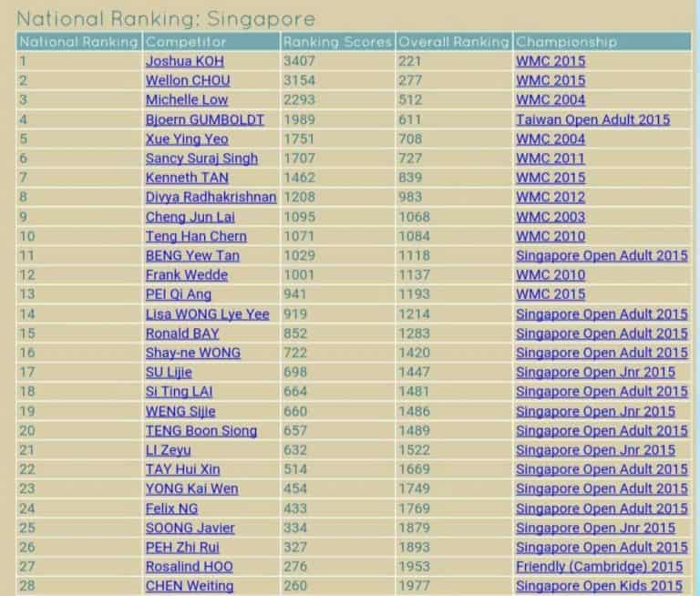Open WMC 2012 championship link
Screen dimensions: 700x596
click(550, 198)
